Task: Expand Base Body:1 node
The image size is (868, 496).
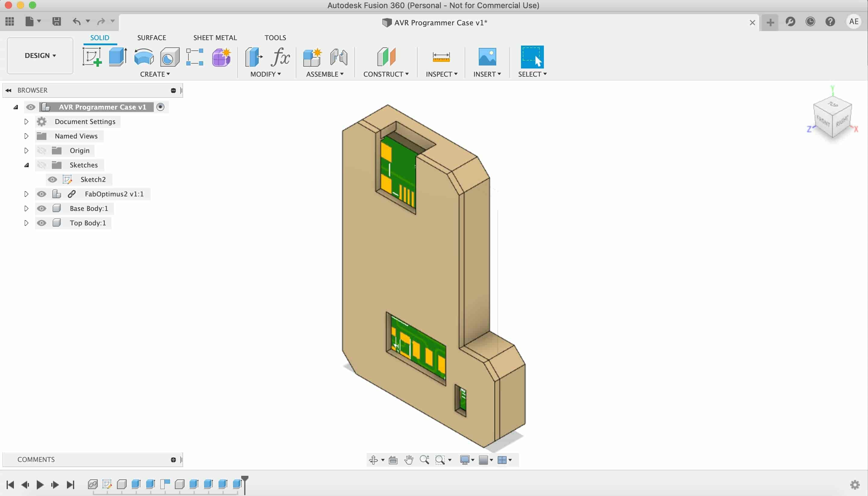Action: pyautogui.click(x=26, y=208)
